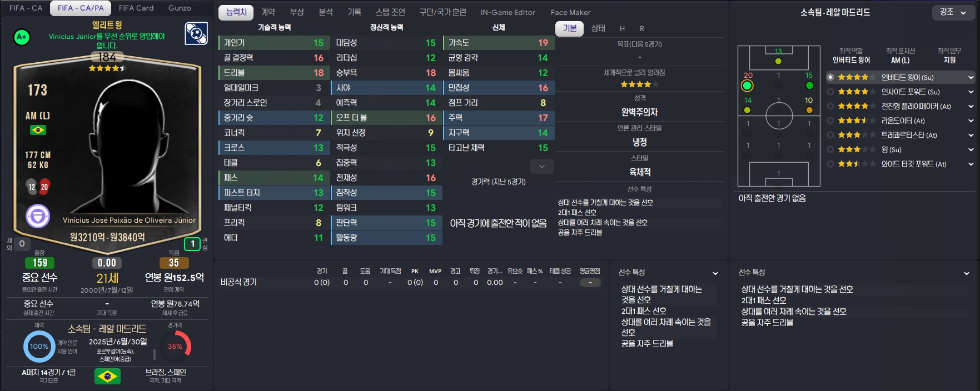Screen dimensions: 980x391
Task: Open the Face Maker tab
Action: point(571,12)
